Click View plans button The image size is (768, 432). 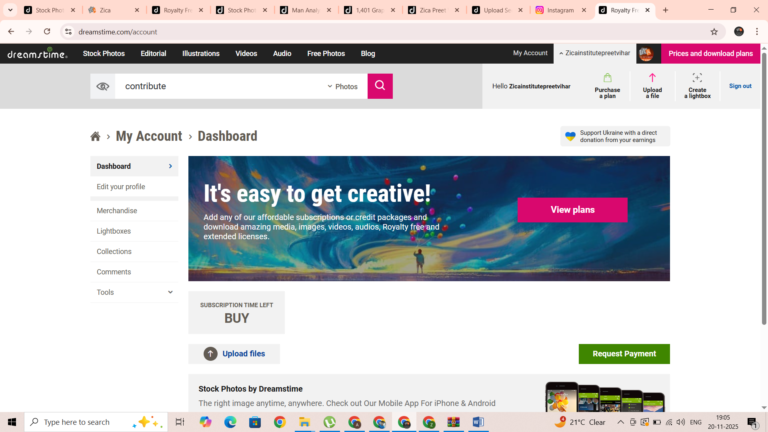click(572, 210)
